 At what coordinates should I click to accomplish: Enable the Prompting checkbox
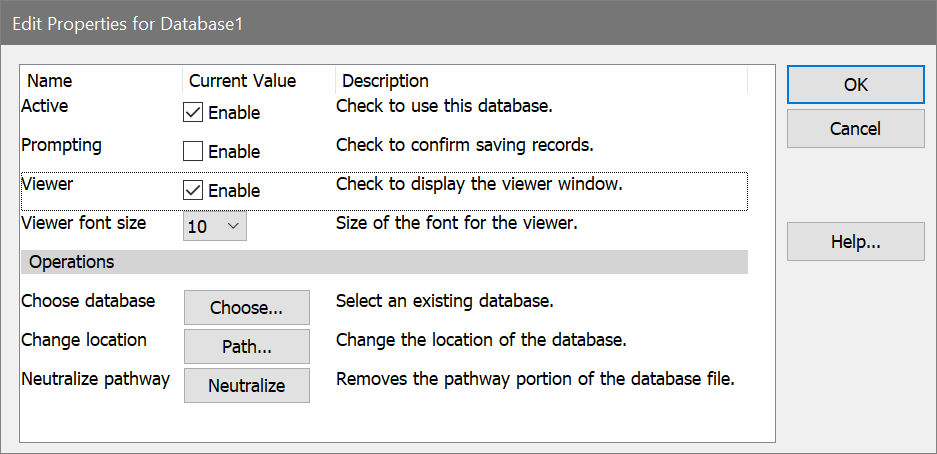pos(194,152)
